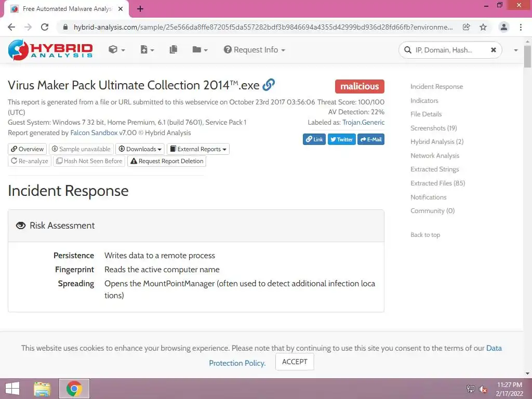Reload the page
The width and height of the screenshot is (532, 399).
click(x=45, y=27)
